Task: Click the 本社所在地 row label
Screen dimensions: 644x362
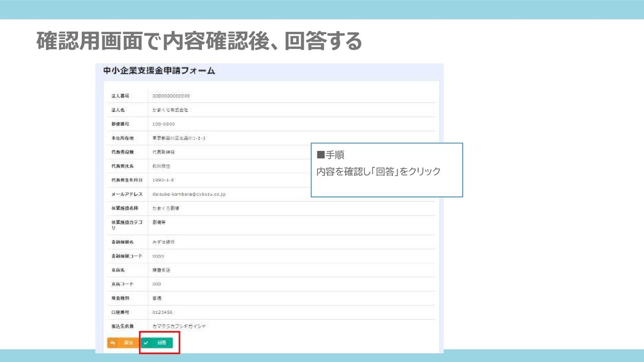Action: (x=123, y=138)
